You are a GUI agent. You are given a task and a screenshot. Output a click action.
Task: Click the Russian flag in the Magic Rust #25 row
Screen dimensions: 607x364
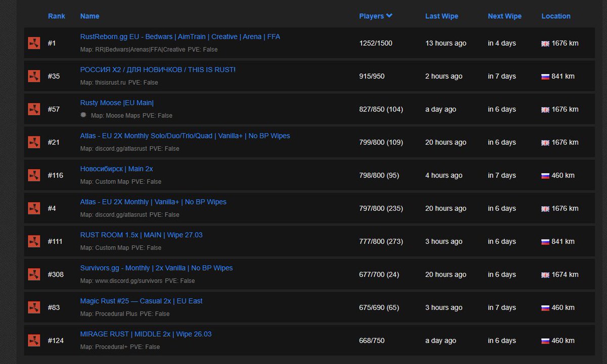pos(545,308)
